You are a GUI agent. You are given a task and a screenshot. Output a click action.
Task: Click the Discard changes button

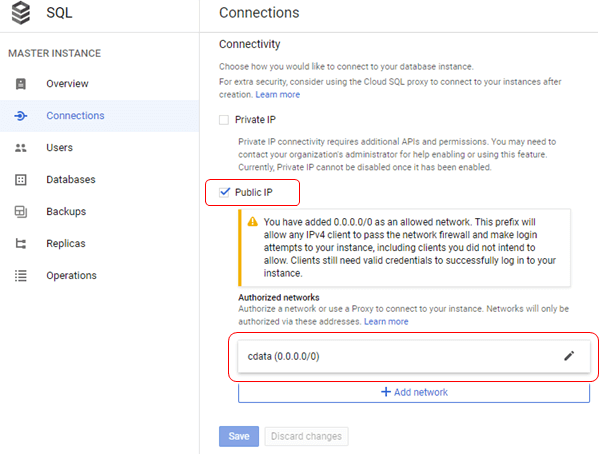click(306, 436)
